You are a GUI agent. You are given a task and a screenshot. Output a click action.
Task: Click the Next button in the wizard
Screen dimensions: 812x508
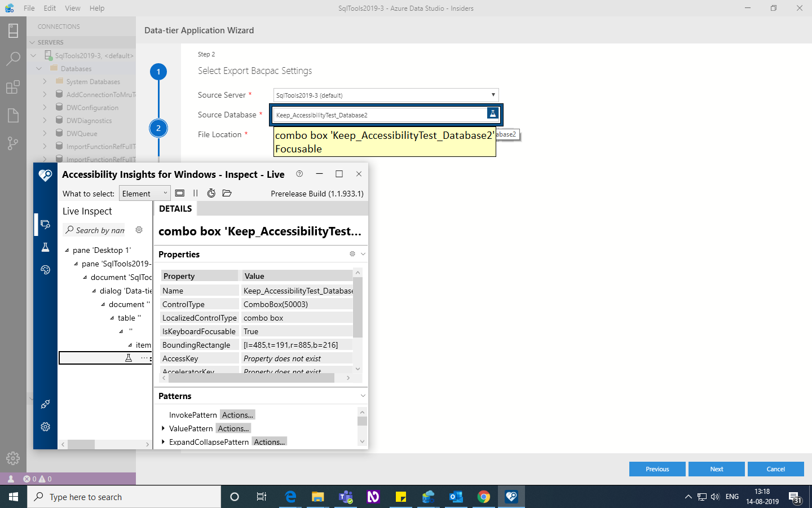pos(716,469)
